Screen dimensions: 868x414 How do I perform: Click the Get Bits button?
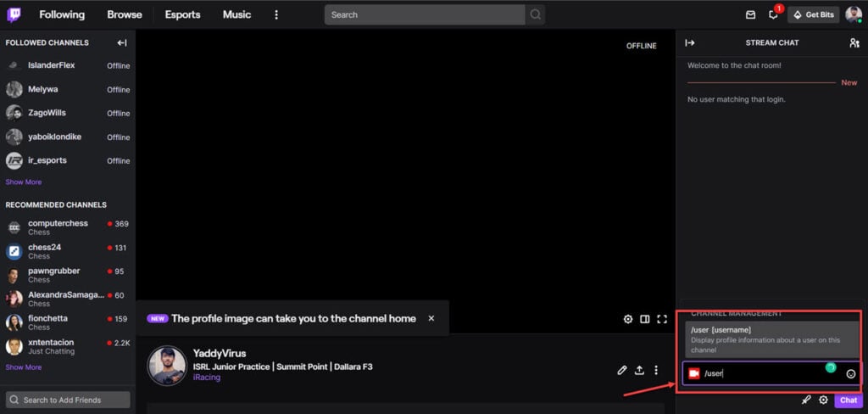[814, 15]
